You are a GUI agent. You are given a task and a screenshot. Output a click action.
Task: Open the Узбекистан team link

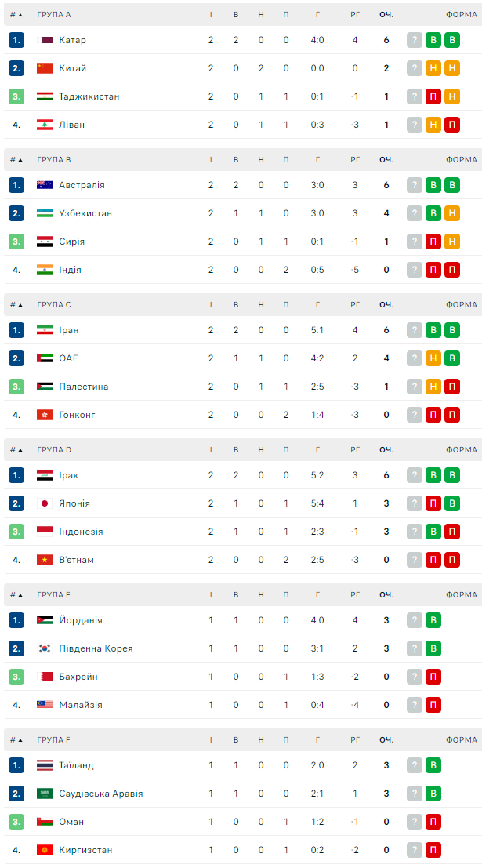85,213
